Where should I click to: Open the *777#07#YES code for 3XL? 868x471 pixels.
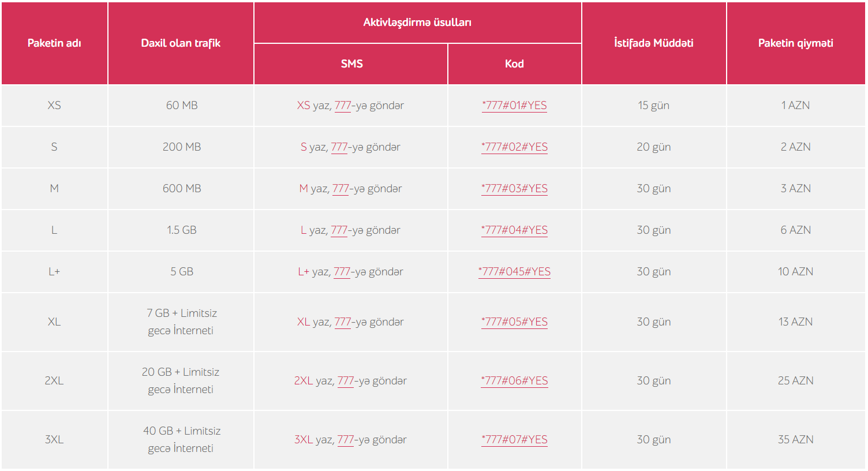pyautogui.click(x=514, y=440)
